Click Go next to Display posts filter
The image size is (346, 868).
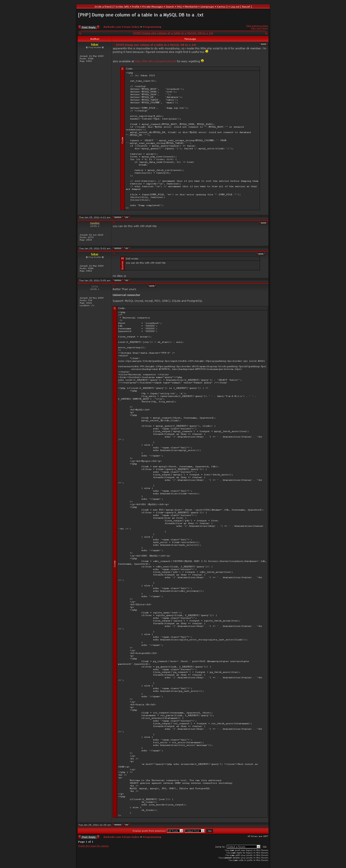point(210,831)
